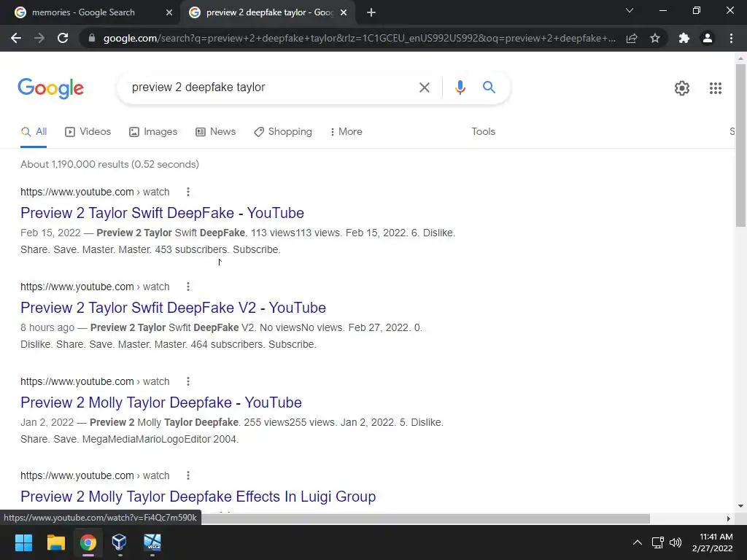
Task: Click the youtube.com URL above DeepFake V2
Action: point(95,287)
